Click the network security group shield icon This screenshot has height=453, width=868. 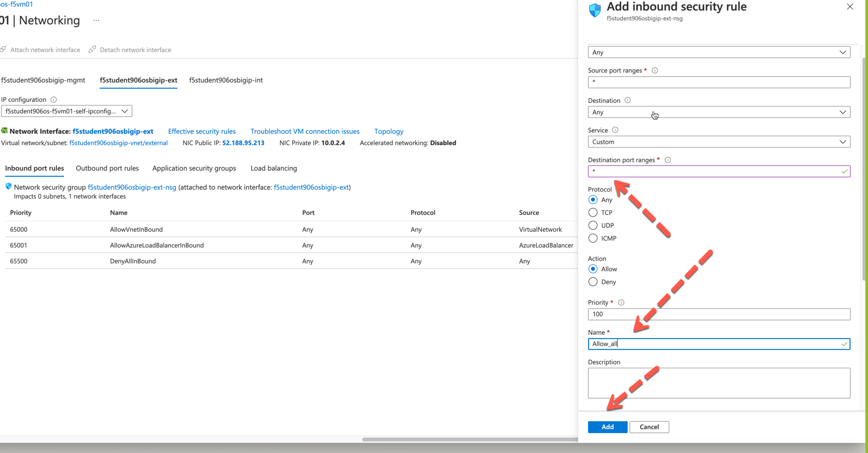tap(8, 187)
